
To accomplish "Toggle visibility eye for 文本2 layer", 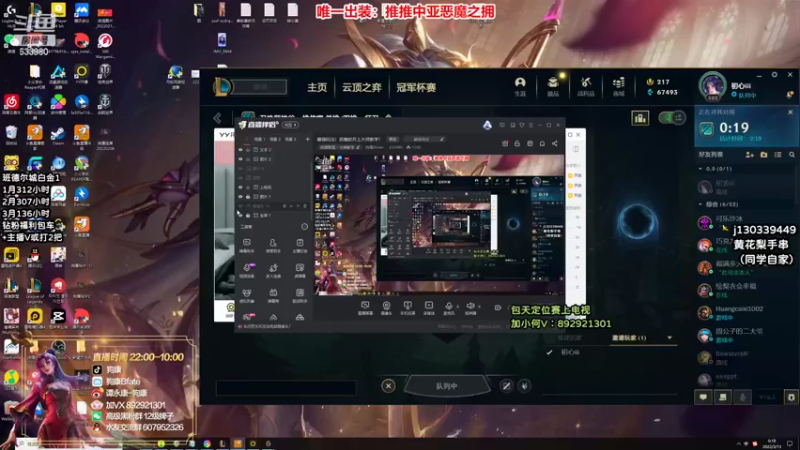I will click(x=240, y=150).
